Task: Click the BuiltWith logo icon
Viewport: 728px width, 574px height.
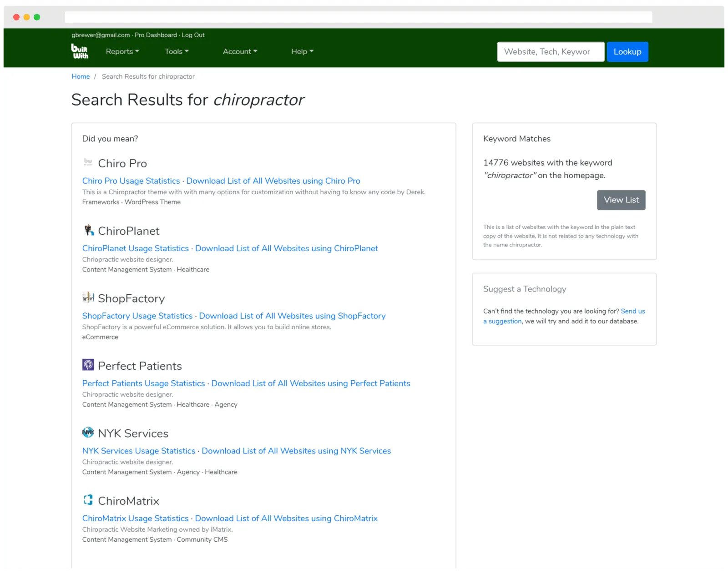Action: (80, 51)
